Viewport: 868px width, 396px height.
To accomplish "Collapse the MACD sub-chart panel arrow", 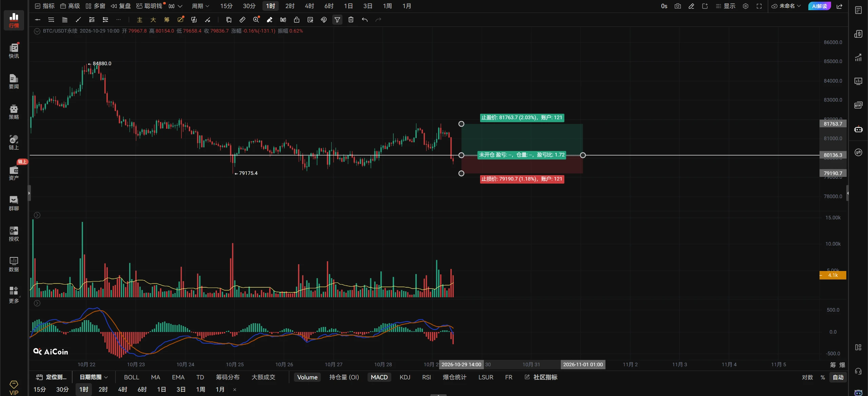I will 37,303.
